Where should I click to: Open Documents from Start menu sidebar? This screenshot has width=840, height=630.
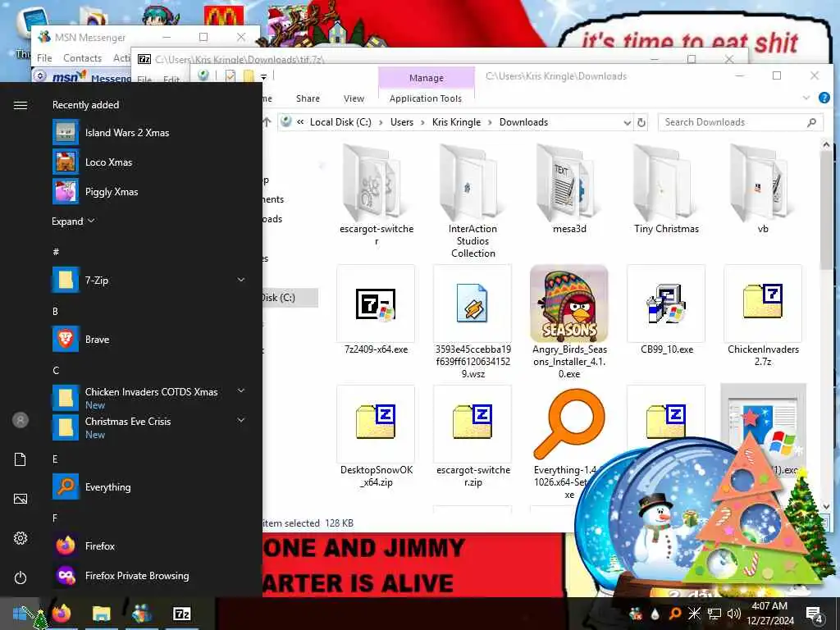[x=21, y=459]
